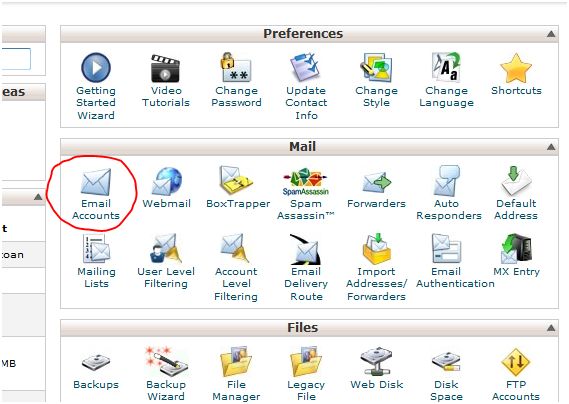Collapse the Files section arrow

click(550, 328)
